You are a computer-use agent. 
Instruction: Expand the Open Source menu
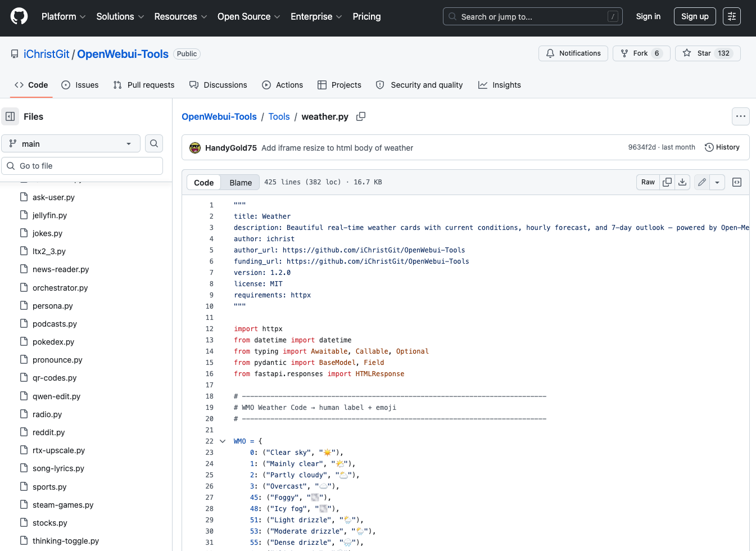coord(249,16)
